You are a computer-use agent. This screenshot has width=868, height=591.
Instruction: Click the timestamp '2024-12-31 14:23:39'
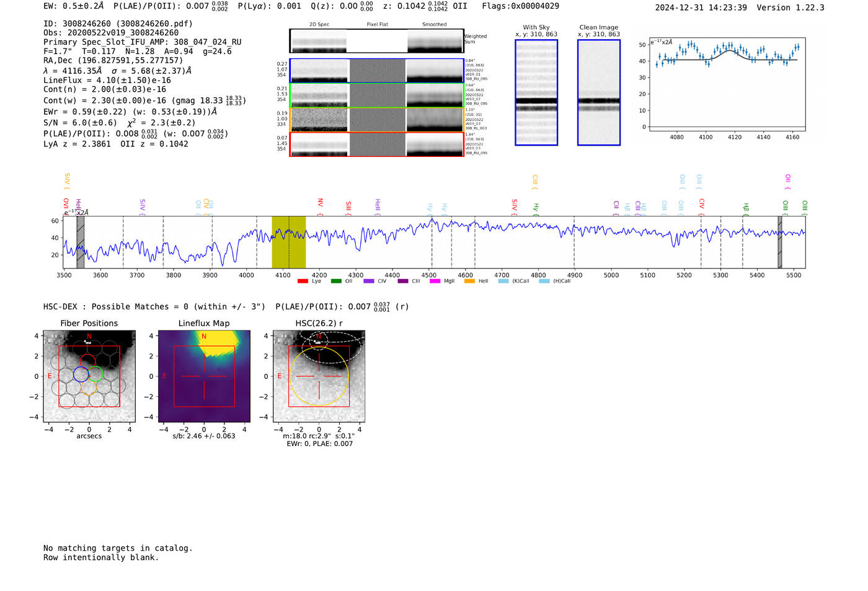point(701,7)
